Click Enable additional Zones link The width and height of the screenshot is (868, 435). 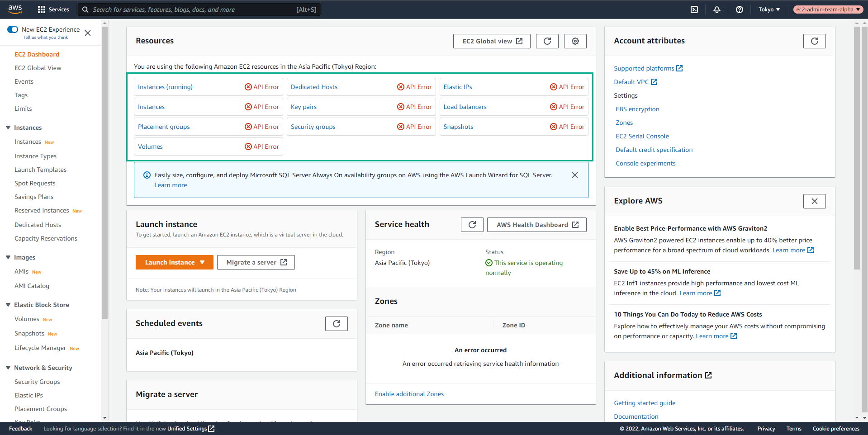pos(409,394)
